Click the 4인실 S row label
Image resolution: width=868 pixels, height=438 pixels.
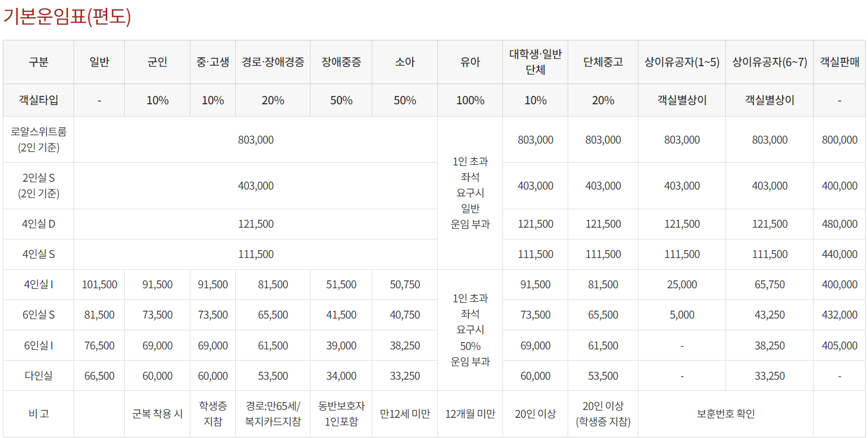tap(38, 254)
